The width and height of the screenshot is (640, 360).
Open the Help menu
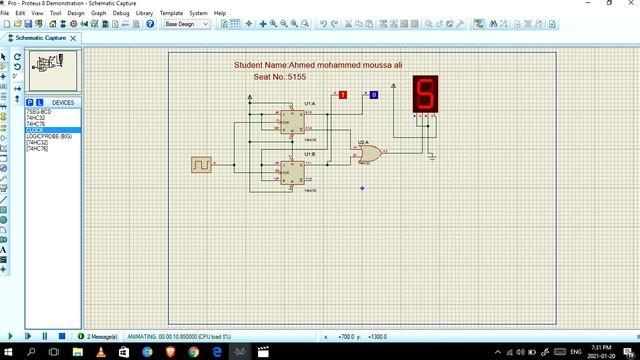(x=220, y=13)
